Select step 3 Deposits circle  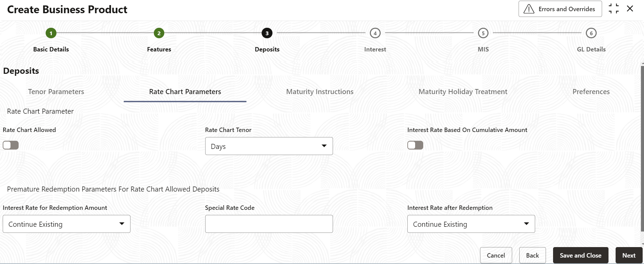[x=267, y=33]
